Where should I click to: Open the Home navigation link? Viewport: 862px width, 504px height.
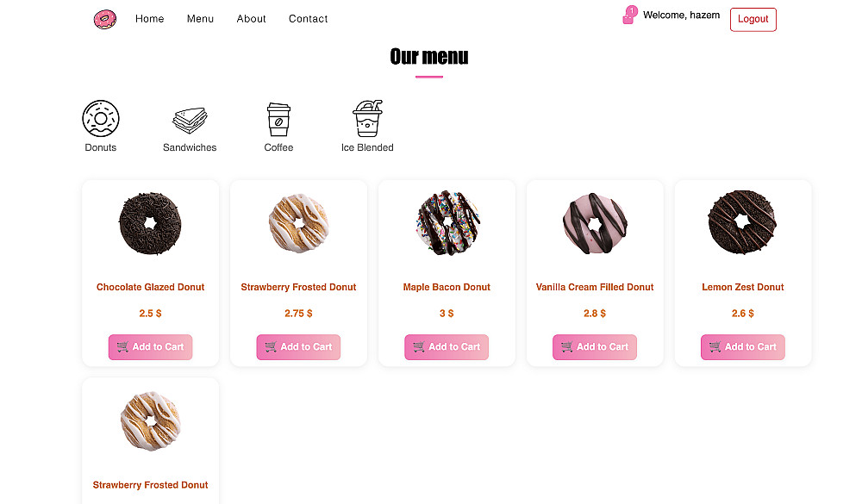pos(149,19)
